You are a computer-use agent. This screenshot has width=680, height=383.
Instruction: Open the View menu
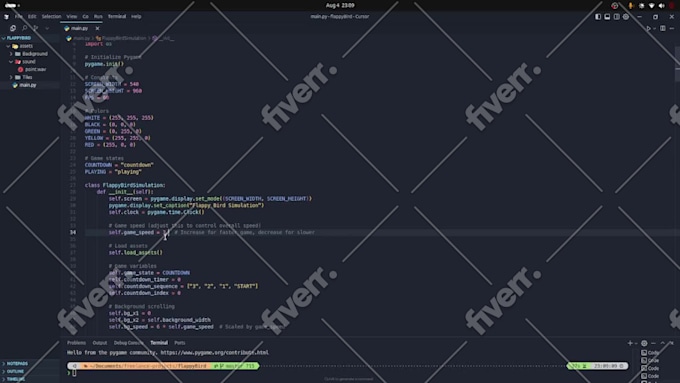(72, 16)
